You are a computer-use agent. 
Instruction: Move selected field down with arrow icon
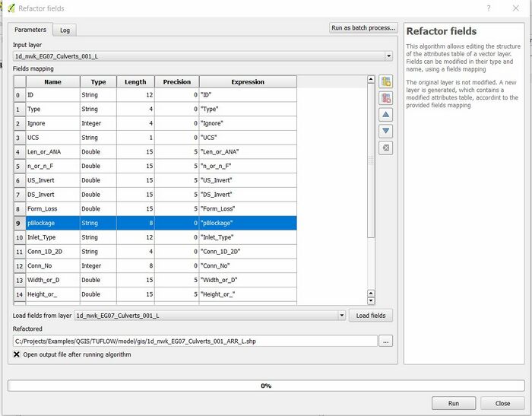386,132
